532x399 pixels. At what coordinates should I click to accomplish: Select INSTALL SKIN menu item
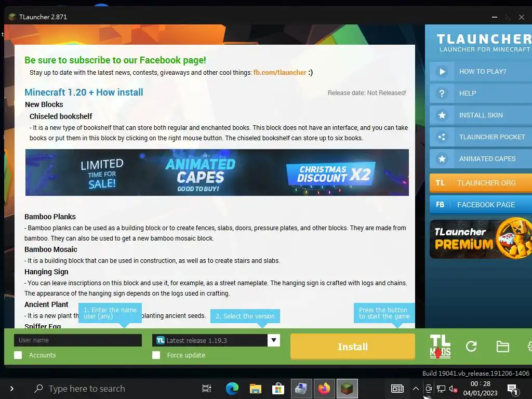481,115
